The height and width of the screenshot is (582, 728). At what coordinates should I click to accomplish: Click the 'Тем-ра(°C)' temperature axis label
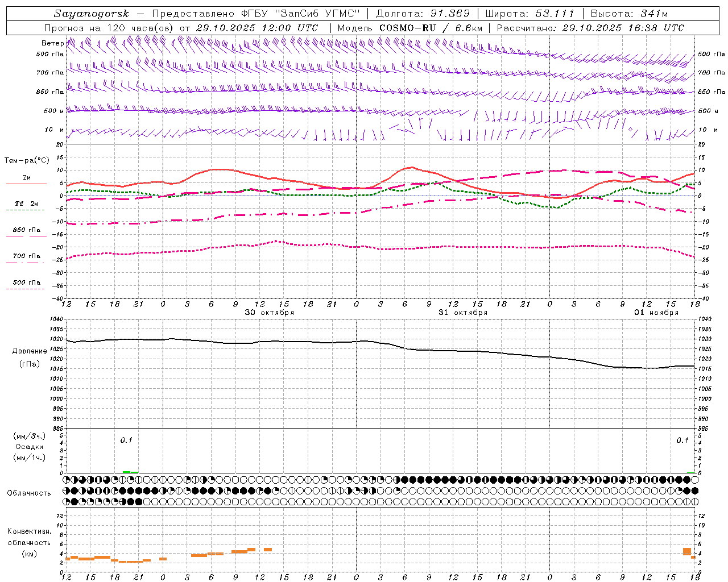(26, 161)
